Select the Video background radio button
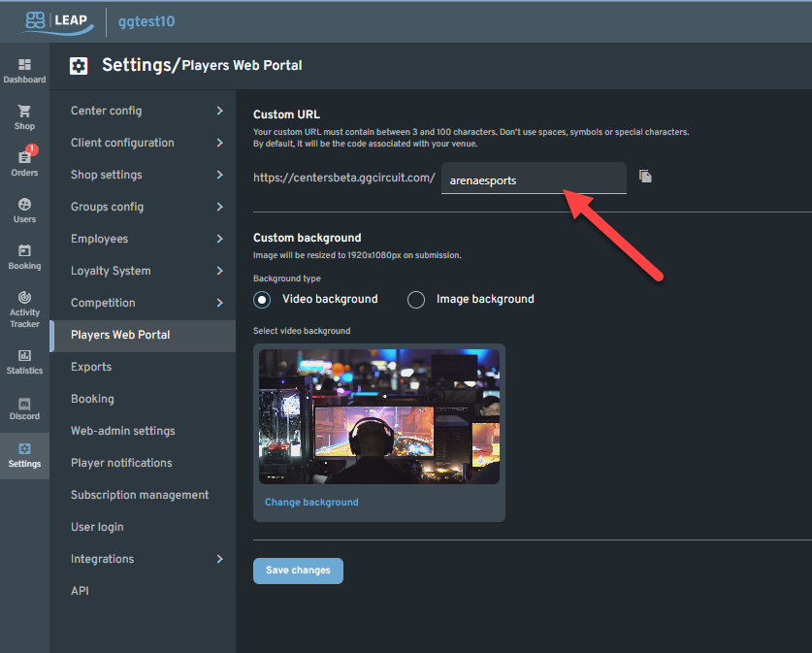This screenshot has width=812, height=653. point(261,300)
